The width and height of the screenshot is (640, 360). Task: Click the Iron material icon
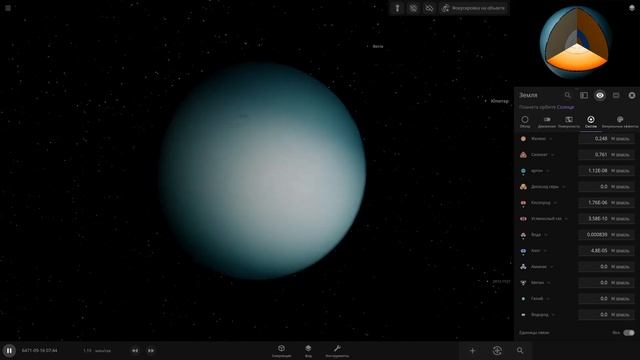tap(523, 139)
